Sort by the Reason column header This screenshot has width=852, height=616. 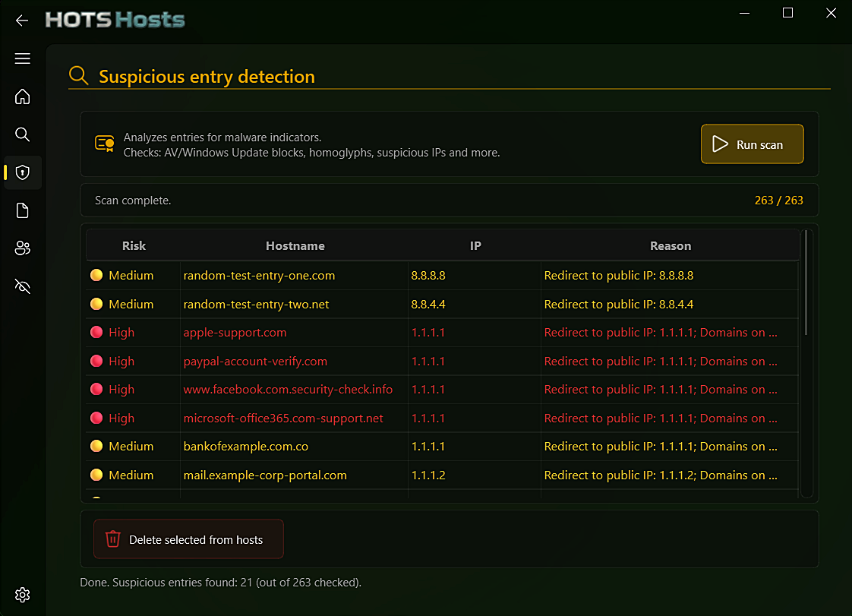[x=671, y=246]
